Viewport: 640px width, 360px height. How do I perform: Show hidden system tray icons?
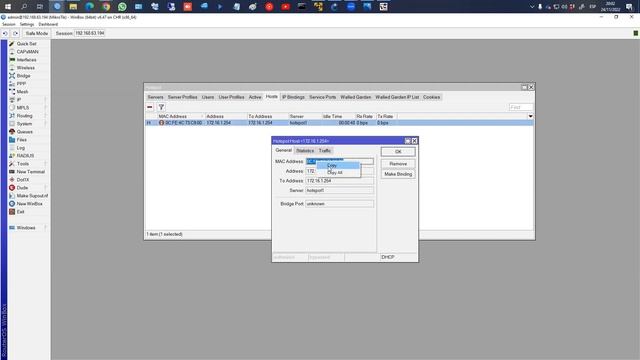point(532,7)
